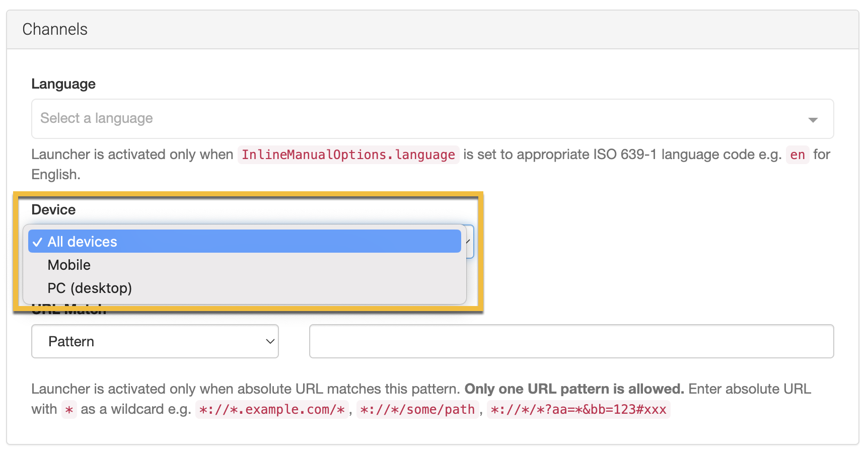The width and height of the screenshot is (868, 452).
Task: Click the *://*/*?aa=*&bb=123#xxx example
Action: pyautogui.click(x=578, y=409)
